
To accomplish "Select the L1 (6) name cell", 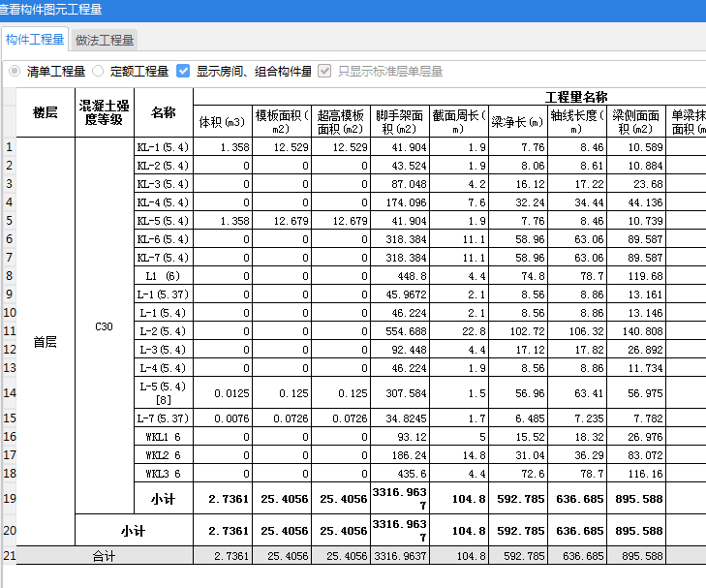I will pyautogui.click(x=164, y=276).
